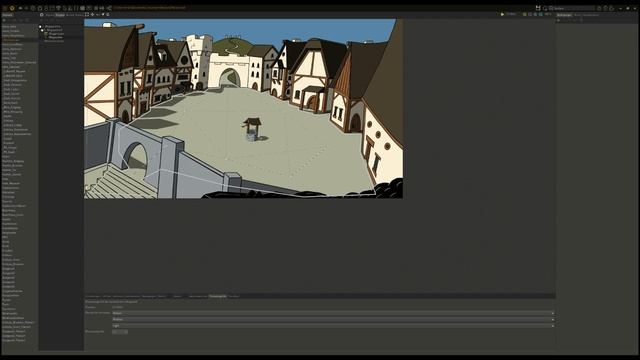
Task: Select the four-arrow move tool above the scene
Action: coord(92,14)
